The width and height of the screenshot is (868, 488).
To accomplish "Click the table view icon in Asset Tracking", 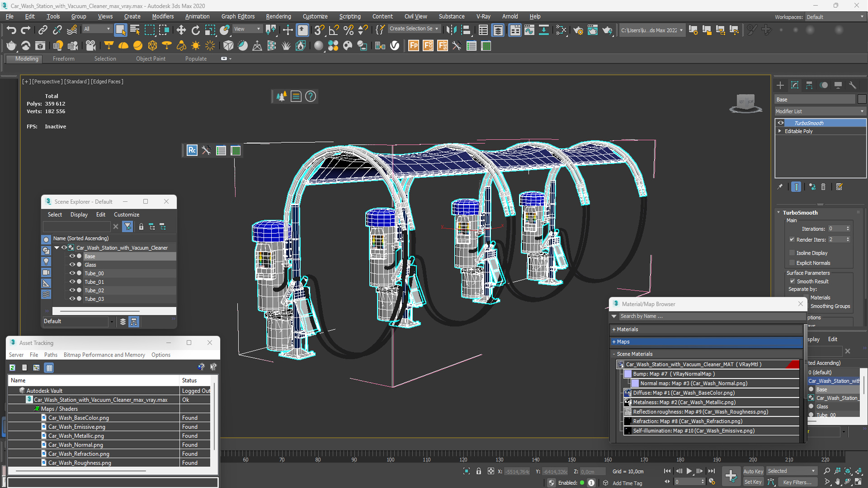I will point(49,367).
